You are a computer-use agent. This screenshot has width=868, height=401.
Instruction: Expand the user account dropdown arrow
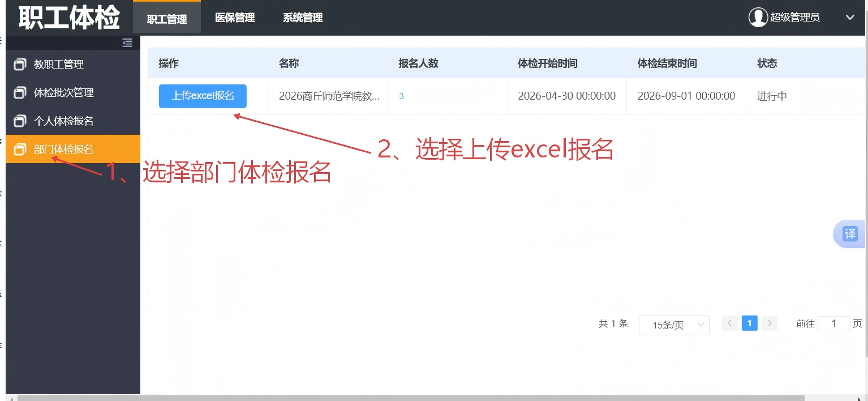point(850,18)
